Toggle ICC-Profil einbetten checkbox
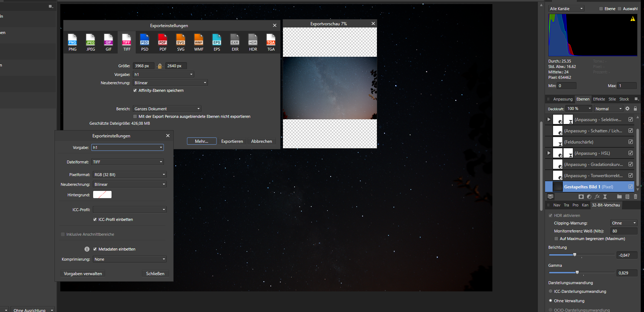Image resolution: width=644 pixels, height=312 pixels. pos(95,219)
